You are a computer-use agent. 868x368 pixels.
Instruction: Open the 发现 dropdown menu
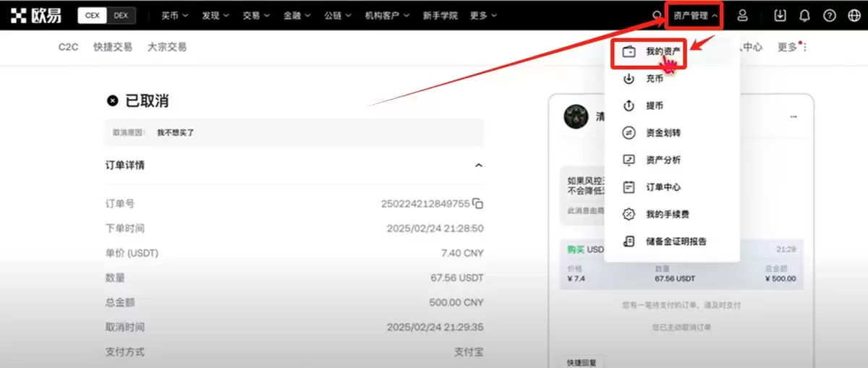pyautogui.click(x=215, y=15)
